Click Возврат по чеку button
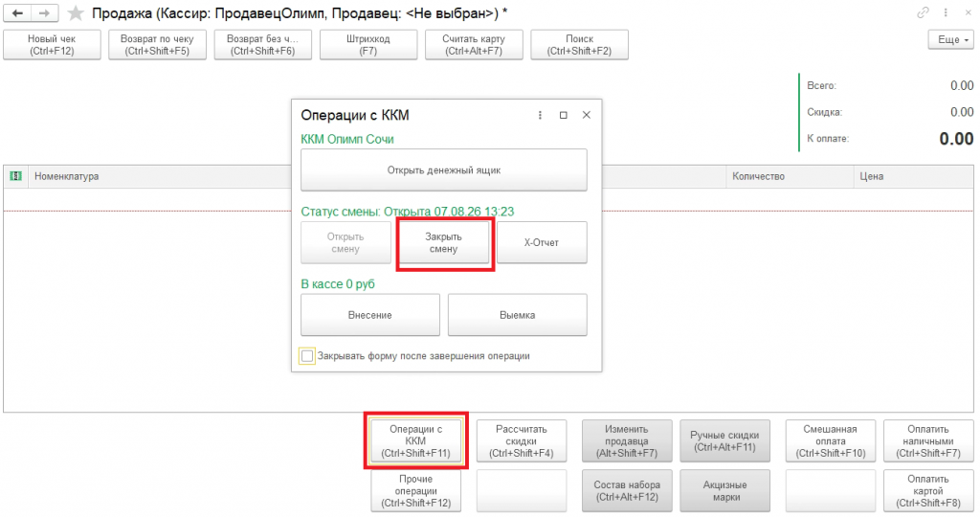This screenshot has width=980, height=517. click(x=158, y=45)
